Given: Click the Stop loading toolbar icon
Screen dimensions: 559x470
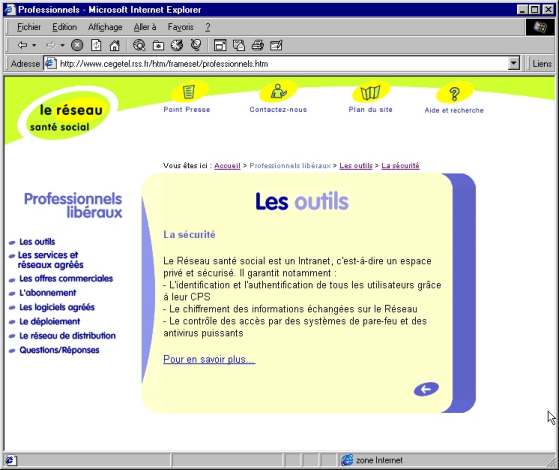Looking at the screenshot, I should point(77,45).
